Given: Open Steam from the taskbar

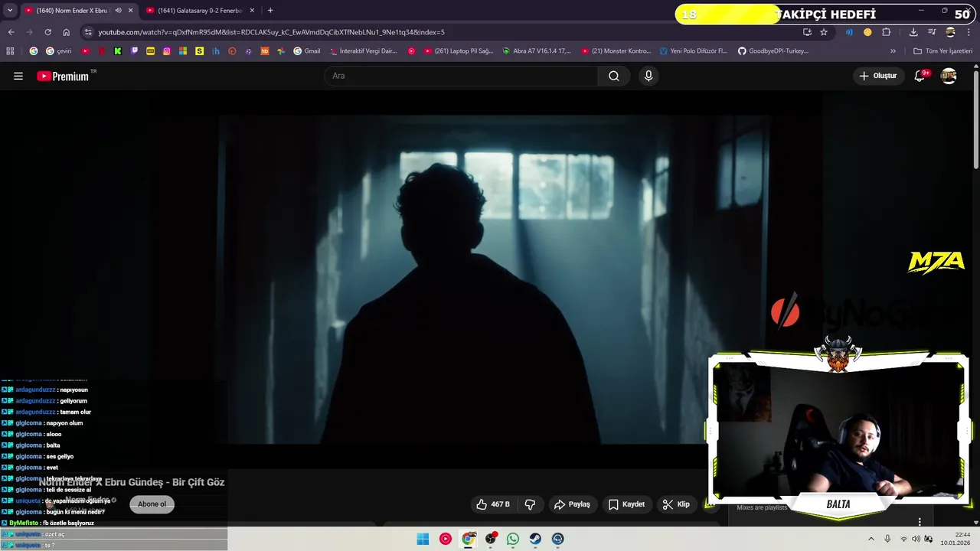Looking at the screenshot, I should pyautogui.click(x=535, y=539).
